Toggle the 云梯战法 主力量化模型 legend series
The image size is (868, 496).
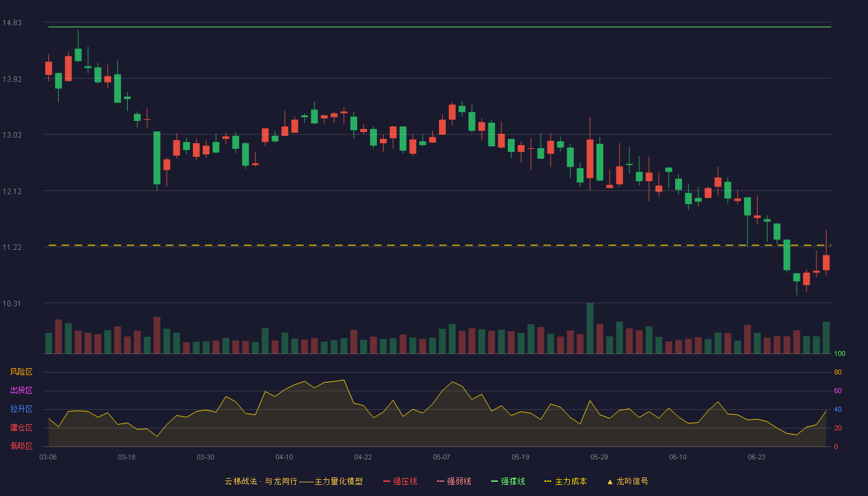294,481
